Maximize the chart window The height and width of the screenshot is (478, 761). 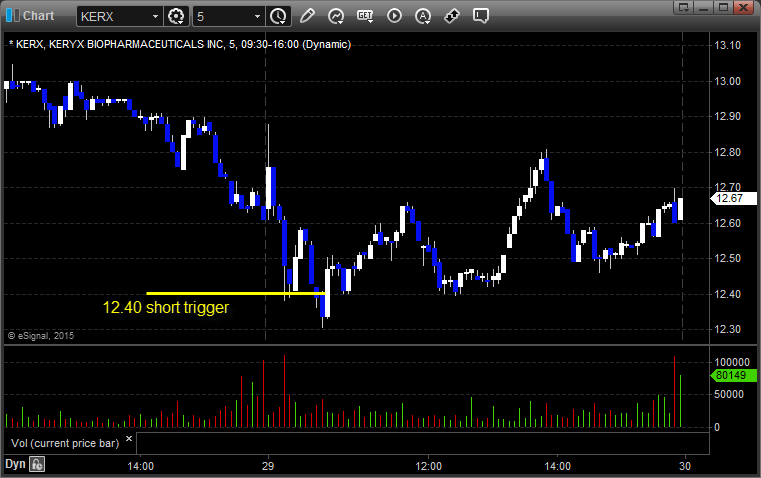[x=724, y=7]
